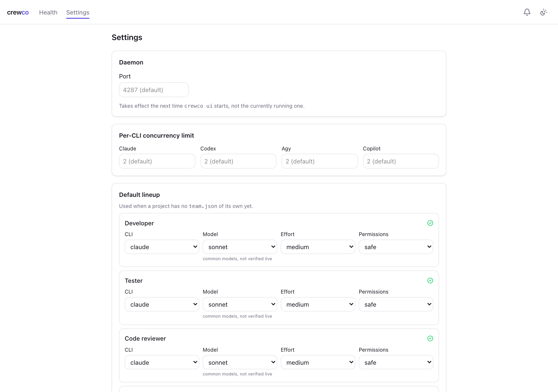Open the Tester CLI dropdown
558x392 pixels.
(x=162, y=304)
